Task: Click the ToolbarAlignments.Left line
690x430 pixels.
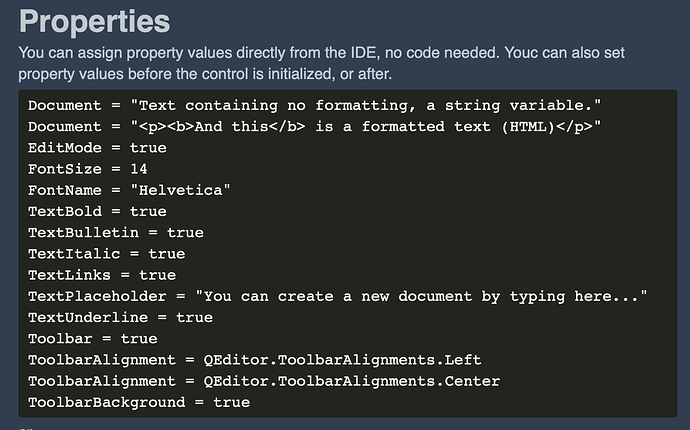Action: pyautogui.click(x=254, y=360)
